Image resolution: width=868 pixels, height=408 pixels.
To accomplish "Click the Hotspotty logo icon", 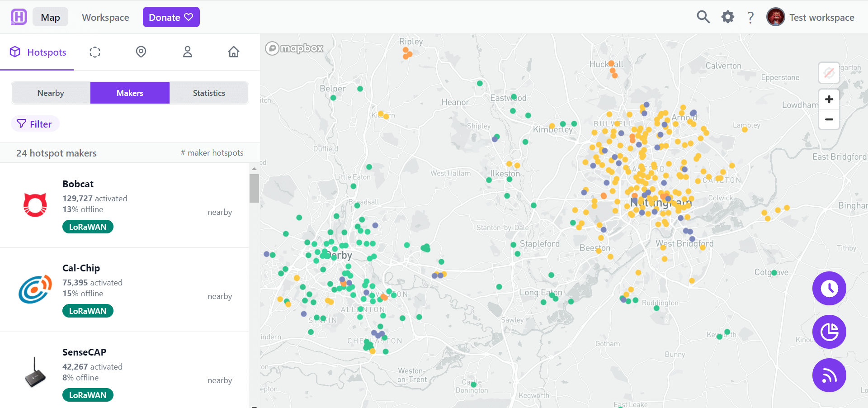I will (x=19, y=17).
